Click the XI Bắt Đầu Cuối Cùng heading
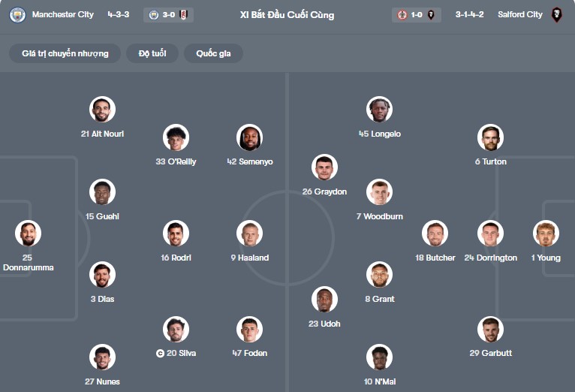The image size is (575, 392). [x=287, y=15]
